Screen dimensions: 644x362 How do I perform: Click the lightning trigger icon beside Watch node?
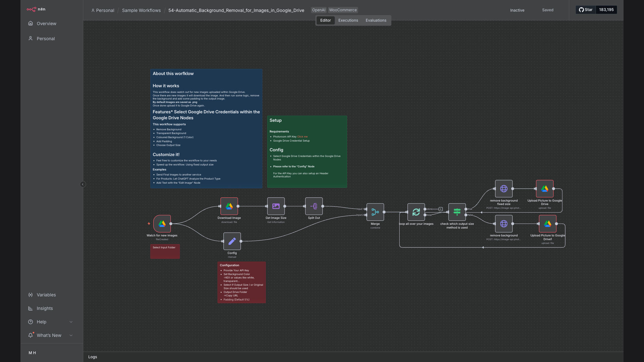[x=149, y=224]
